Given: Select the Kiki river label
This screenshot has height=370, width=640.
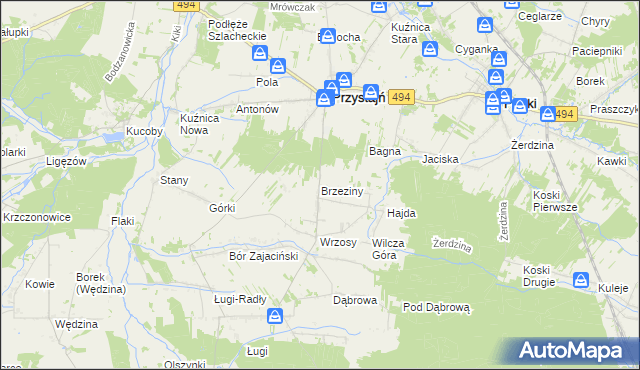Looking at the screenshot, I should (176, 34).
